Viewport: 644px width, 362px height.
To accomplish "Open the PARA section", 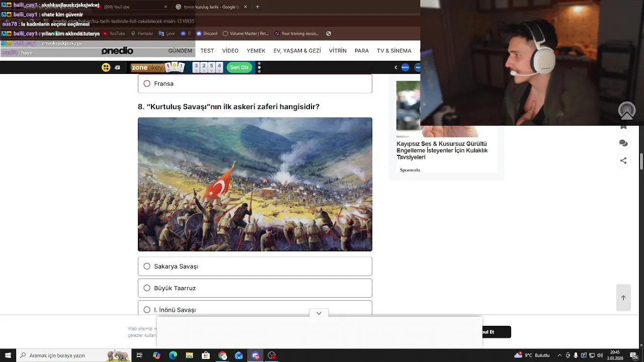I will tap(361, 51).
